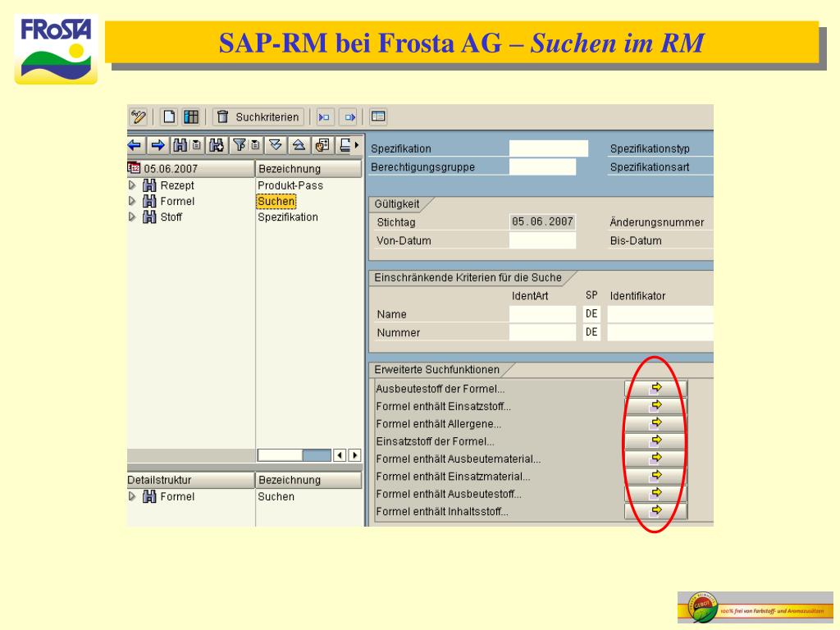Expand the Stoff tree node

(x=132, y=217)
